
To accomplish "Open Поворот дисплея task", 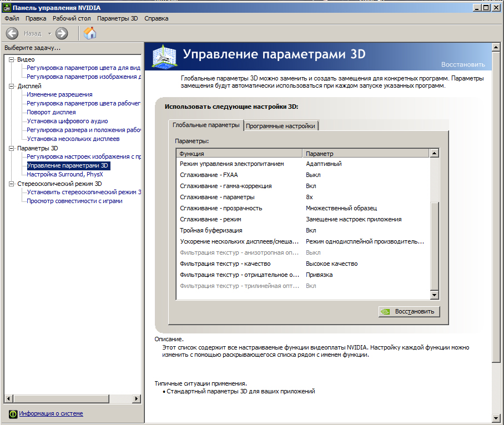I will point(52,112).
